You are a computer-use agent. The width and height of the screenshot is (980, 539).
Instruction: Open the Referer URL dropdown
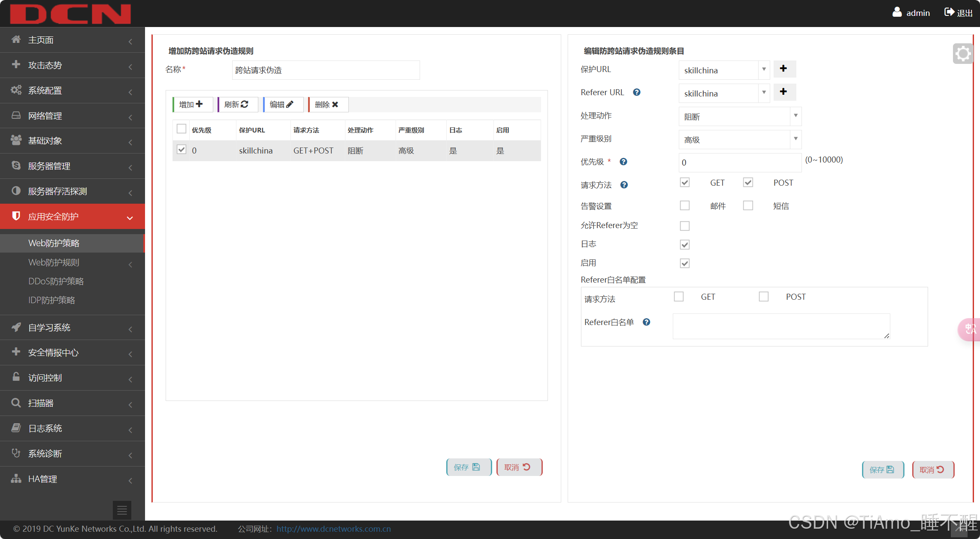(x=724, y=93)
